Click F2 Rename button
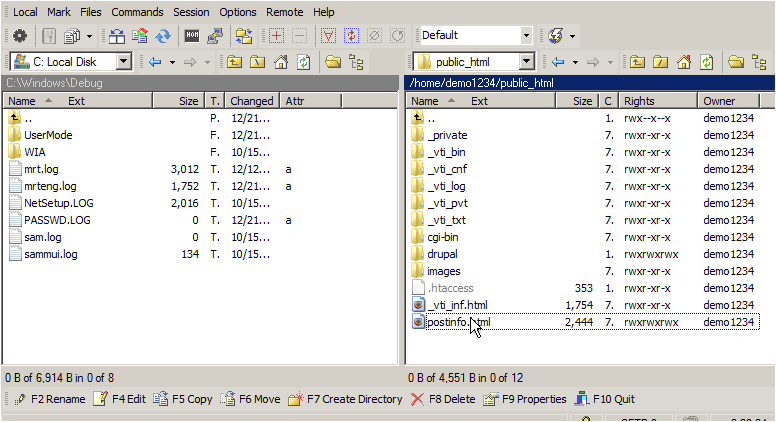 50,399
